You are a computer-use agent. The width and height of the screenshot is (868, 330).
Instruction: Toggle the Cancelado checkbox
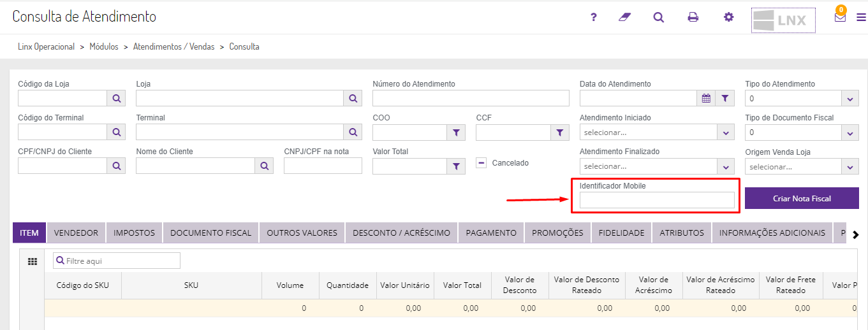tap(482, 163)
